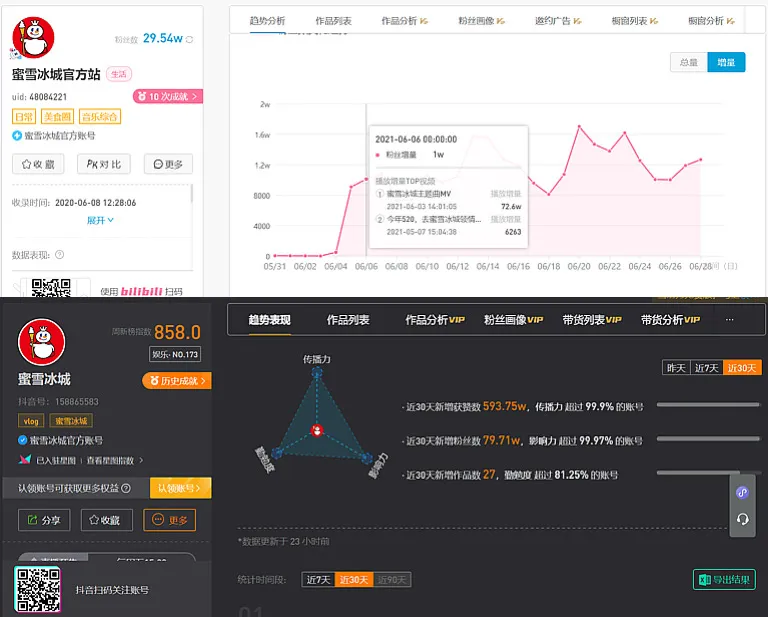The width and height of the screenshot is (768, 617).
Task: Click the dark panel 收藏 star button
Action: click(107, 520)
